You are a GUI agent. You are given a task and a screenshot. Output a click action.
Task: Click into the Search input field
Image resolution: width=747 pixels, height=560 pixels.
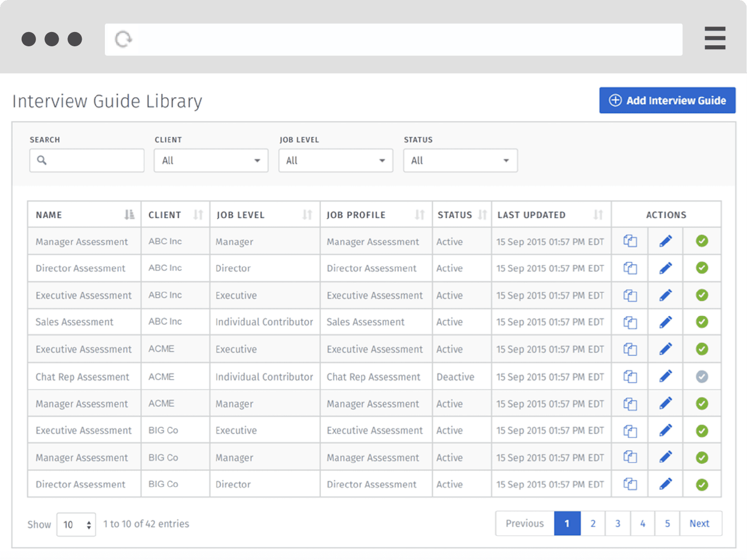87,161
